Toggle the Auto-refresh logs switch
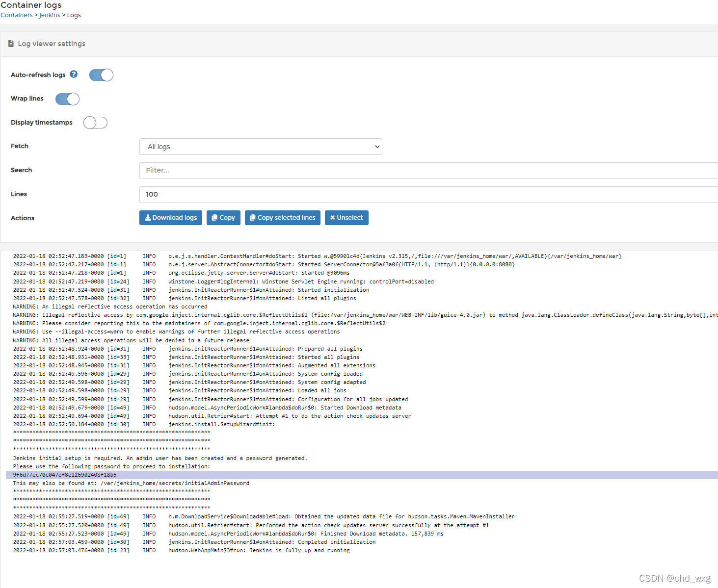Screen dimensions: 718x588 (x=101, y=75)
